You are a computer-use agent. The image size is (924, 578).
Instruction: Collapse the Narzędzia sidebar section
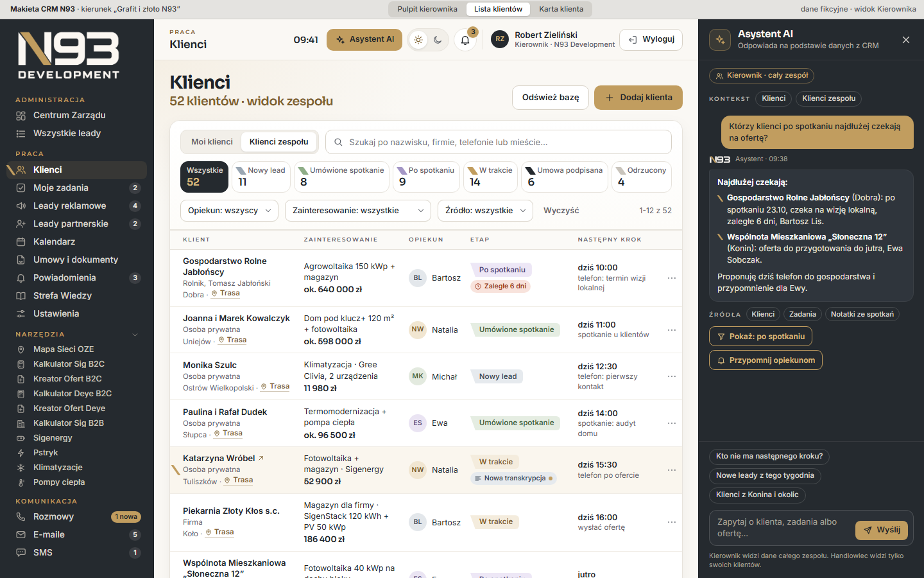click(x=135, y=335)
